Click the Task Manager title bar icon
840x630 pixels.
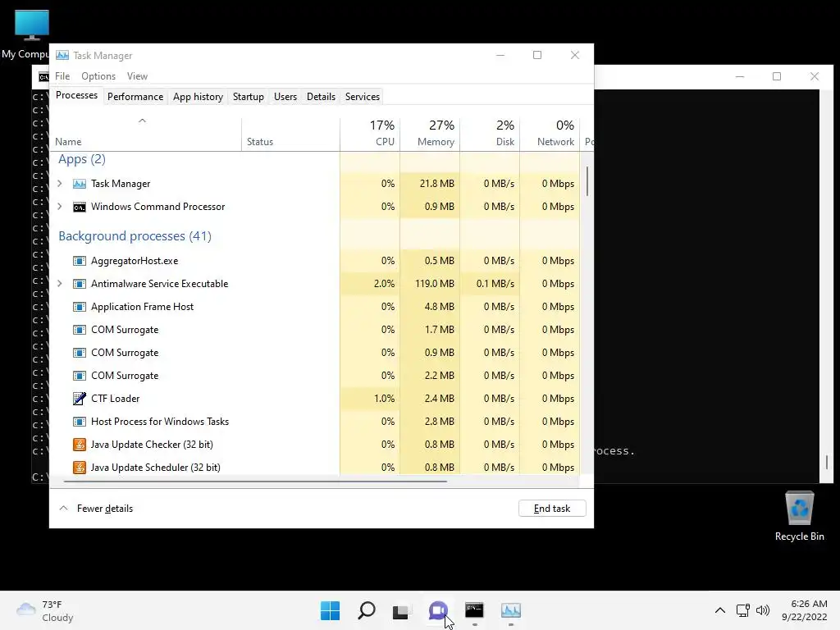click(62, 55)
